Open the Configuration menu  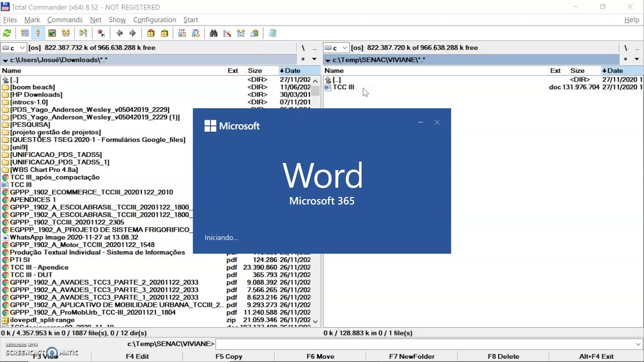pyautogui.click(x=154, y=20)
